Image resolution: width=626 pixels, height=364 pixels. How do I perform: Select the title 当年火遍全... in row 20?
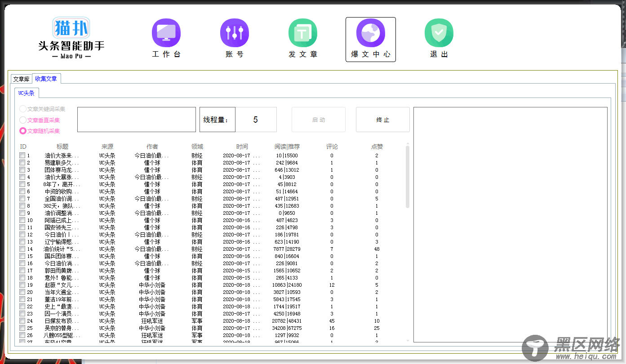point(62,292)
